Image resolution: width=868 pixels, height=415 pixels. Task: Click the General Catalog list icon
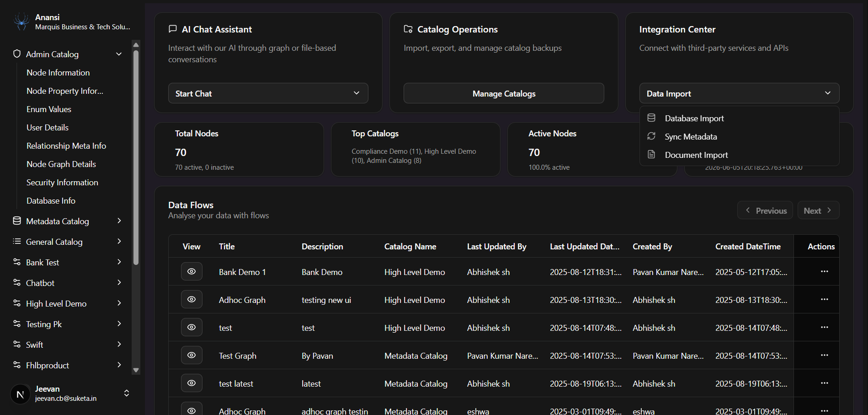tap(17, 242)
